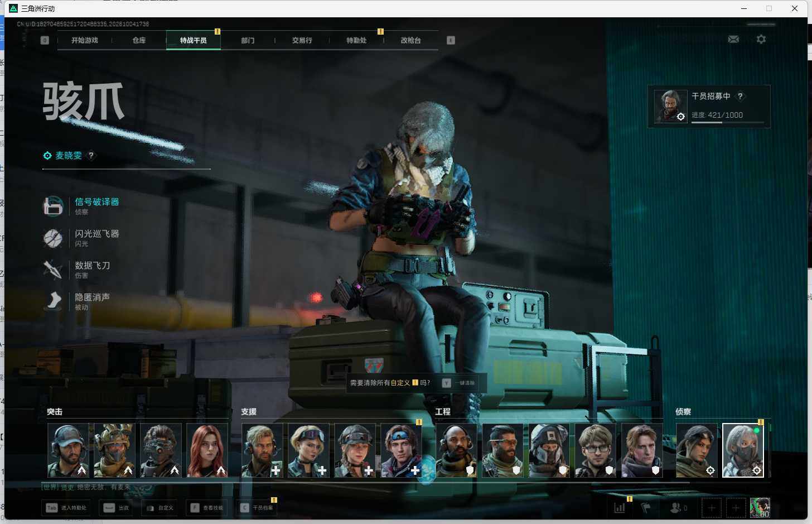The image size is (812, 524).
Task: Open the mail envelope icon
Action: tap(733, 39)
